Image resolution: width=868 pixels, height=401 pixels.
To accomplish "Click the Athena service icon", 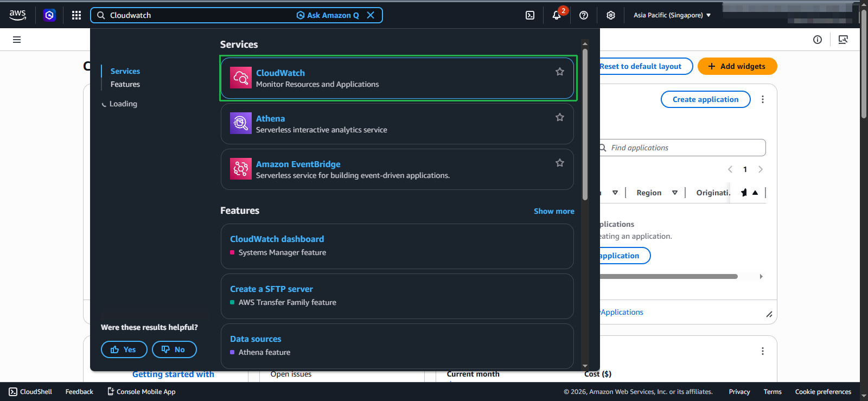I will 241,123.
